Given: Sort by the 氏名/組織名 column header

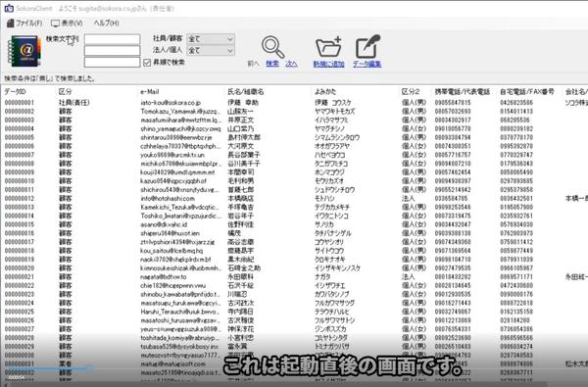Looking at the screenshot, I should 246,92.
